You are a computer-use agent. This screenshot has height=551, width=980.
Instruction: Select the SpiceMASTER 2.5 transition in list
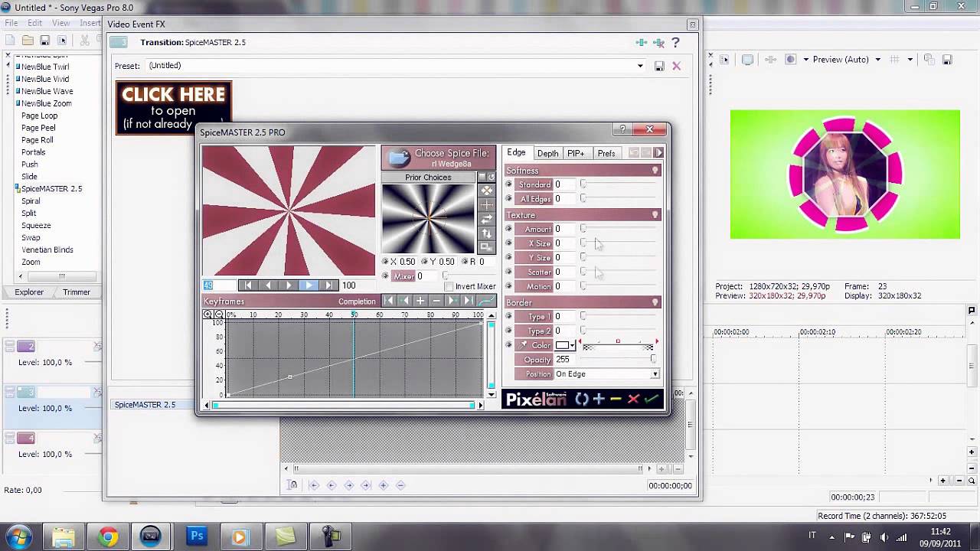click(x=51, y=188)
